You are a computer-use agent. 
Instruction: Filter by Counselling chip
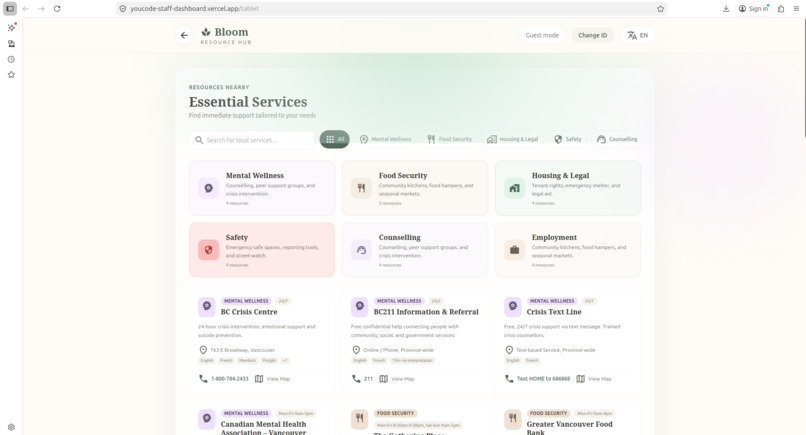click(x=617, y=139)
